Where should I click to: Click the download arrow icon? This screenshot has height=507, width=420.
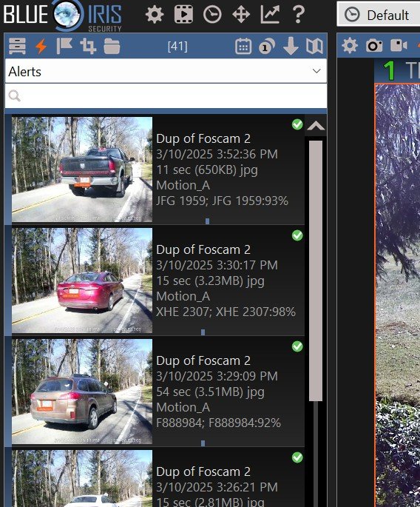click(291, 46)
